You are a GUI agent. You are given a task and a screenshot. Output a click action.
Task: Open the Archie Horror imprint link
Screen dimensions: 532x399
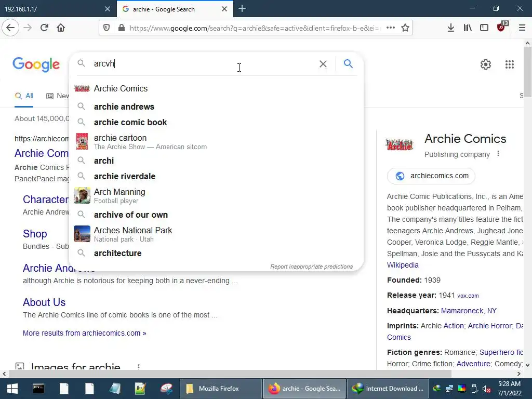[x=489, y=326]
